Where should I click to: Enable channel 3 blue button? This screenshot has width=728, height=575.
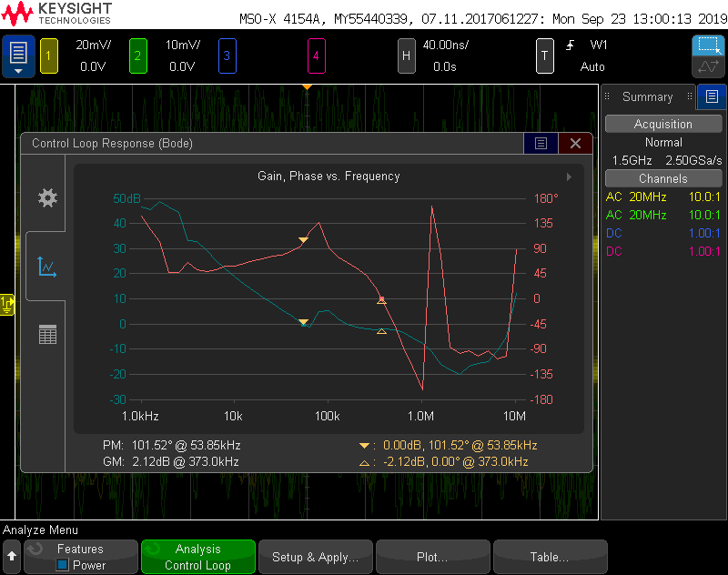(227, 56)
